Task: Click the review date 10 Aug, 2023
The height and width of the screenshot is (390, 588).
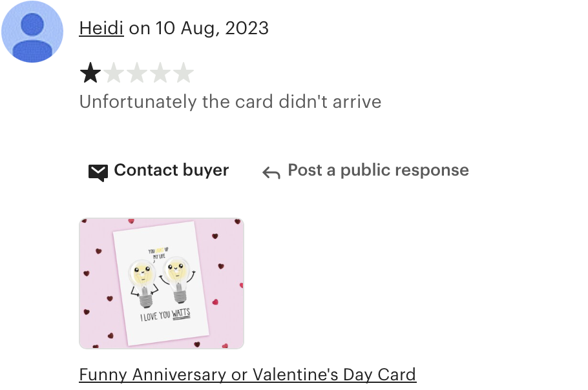Action: pos(212,28)
